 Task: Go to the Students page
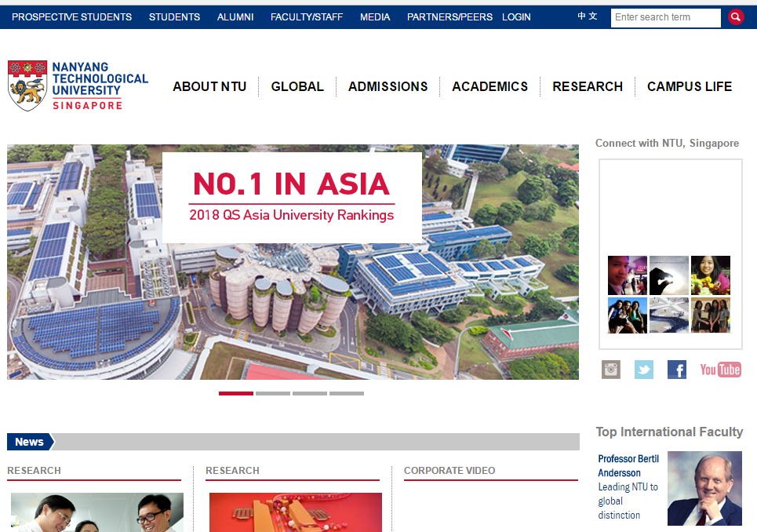(x=174, y=17)
